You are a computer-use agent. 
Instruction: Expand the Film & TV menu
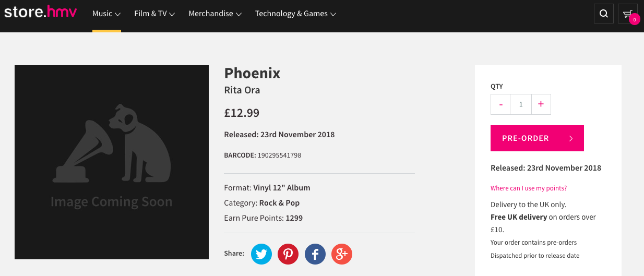(154, 14)
